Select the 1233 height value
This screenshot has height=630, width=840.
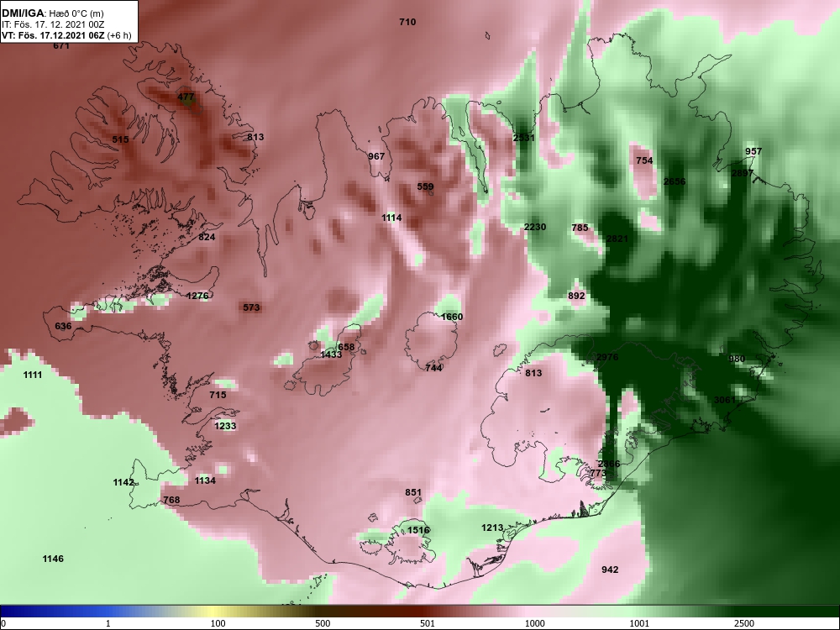pyautogui.click(x=225, y=426)
